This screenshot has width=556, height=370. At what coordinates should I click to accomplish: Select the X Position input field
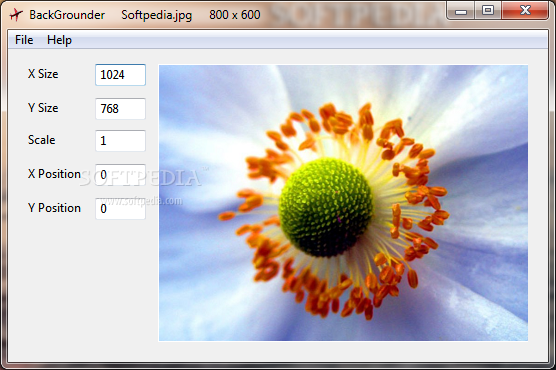pos(120,175)
